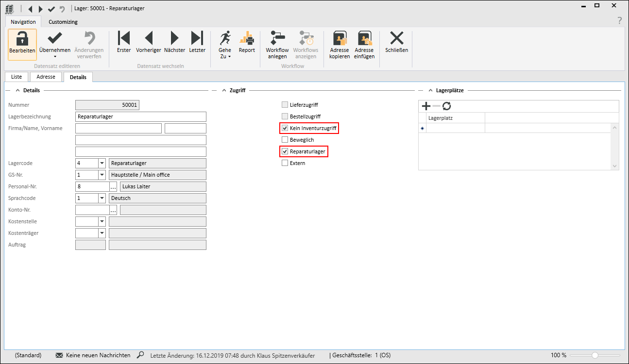
Task: Go to the next record with Nächster
Action: pos(174,39)
